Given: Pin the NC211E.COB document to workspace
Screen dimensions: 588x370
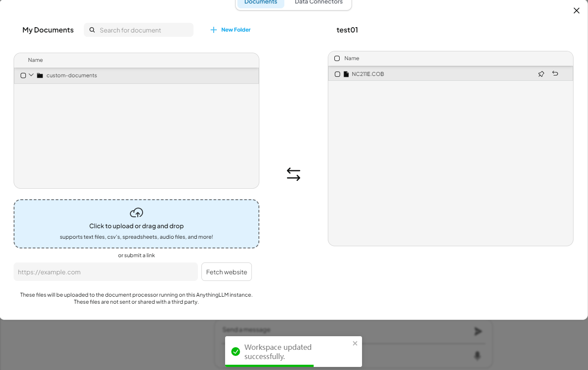Looking at the screenshot, I should coord(541,74).
